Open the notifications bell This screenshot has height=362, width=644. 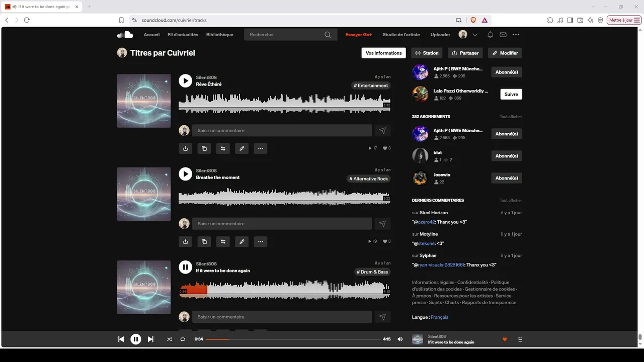click(x=490, y=35)
